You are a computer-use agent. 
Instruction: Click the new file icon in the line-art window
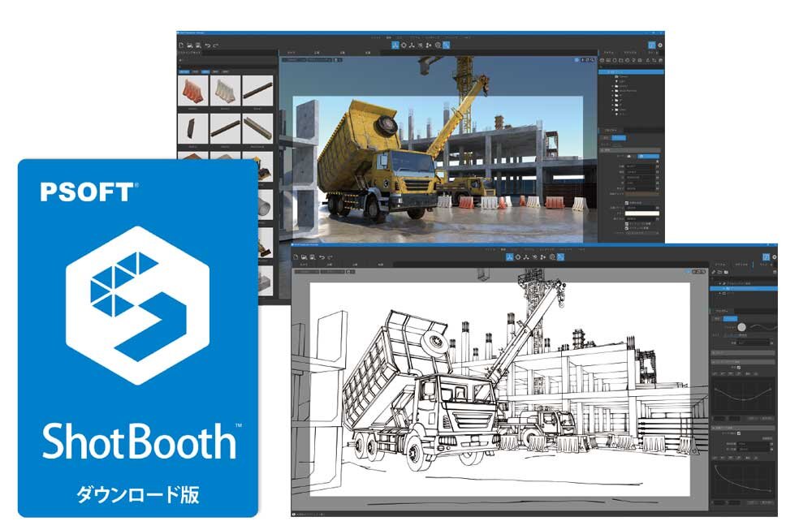[x=296, y=257]
